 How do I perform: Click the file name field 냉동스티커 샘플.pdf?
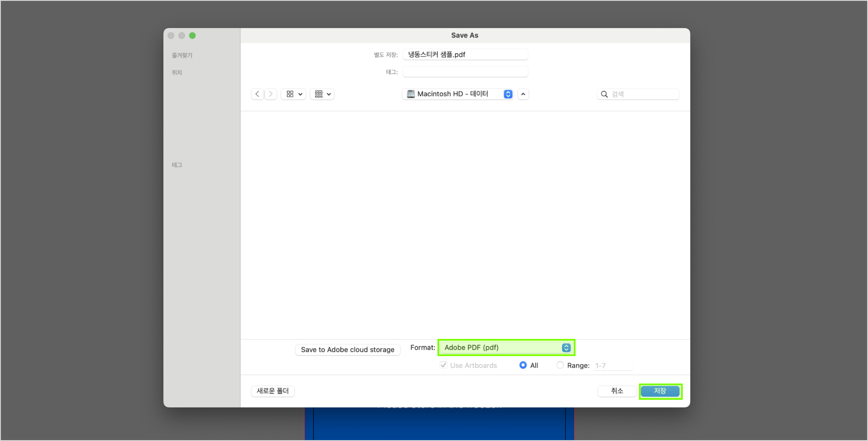tap(465, 54)
